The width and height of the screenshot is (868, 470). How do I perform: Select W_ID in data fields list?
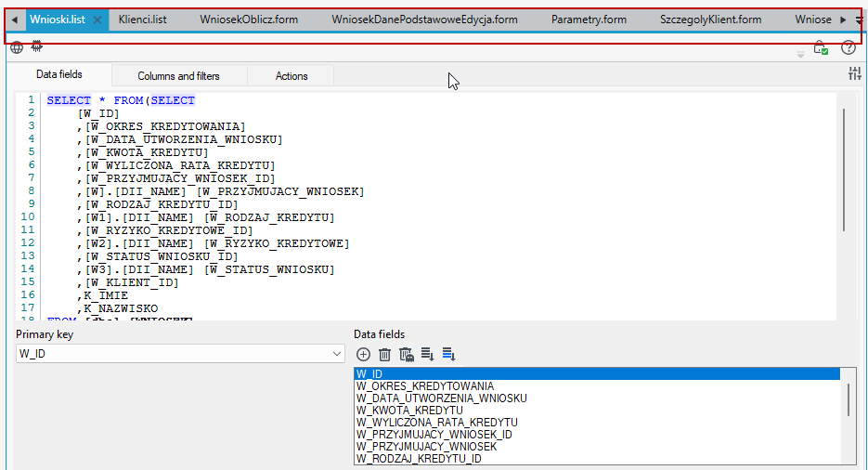pos(597,374)
